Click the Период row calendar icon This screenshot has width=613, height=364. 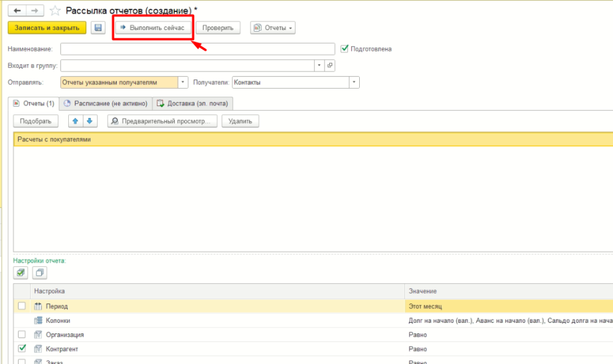38,306
